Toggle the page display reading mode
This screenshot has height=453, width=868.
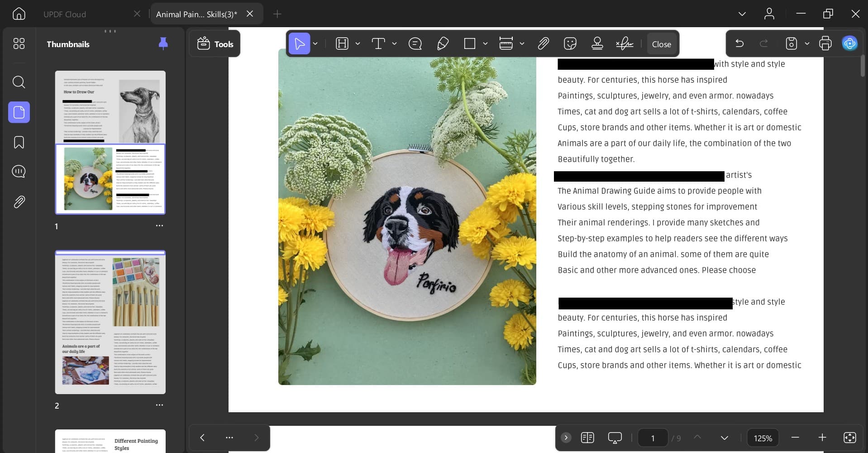(x=587, y=438)
